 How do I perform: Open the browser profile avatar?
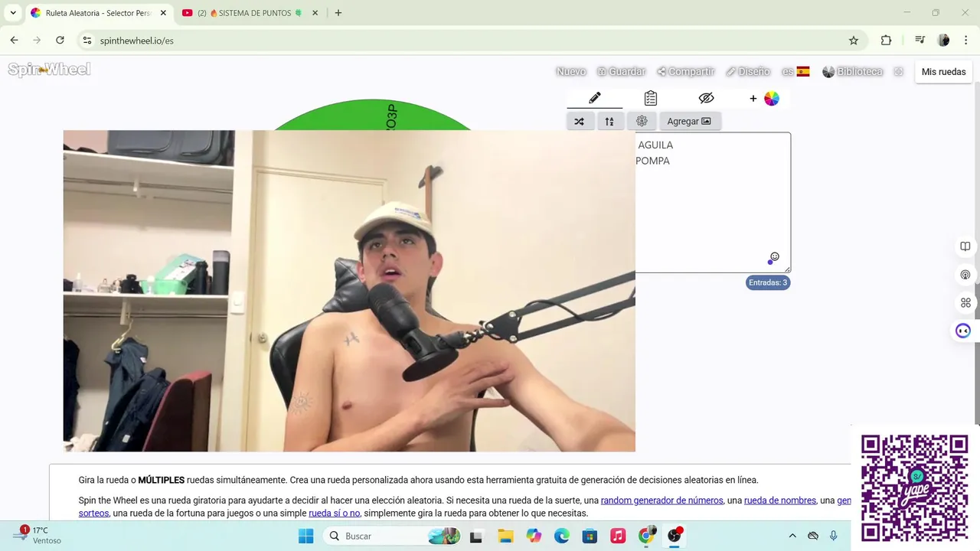(943, 41)
